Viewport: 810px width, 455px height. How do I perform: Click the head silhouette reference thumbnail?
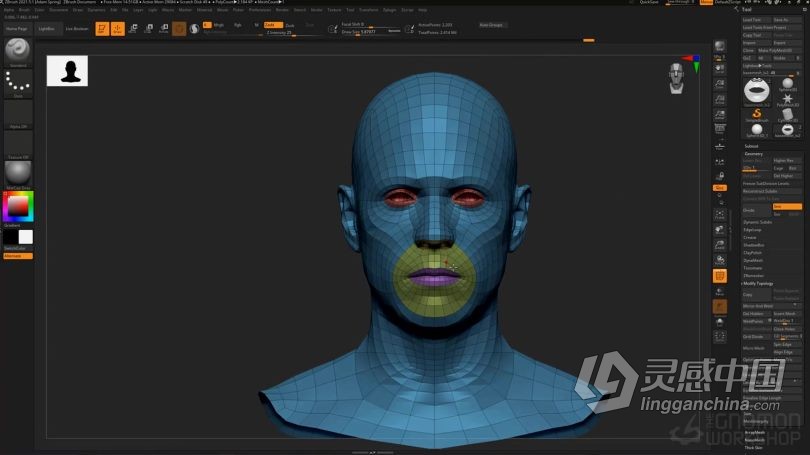click(67, 71)
